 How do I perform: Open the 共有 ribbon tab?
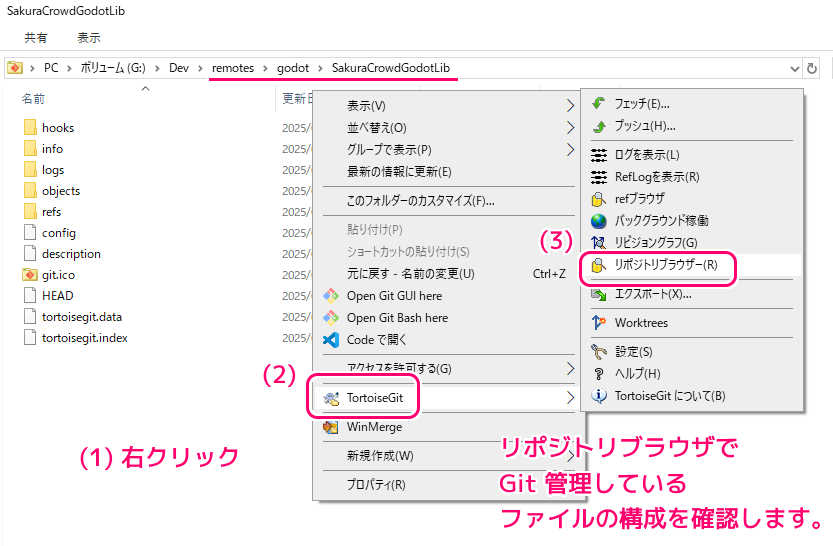pos(36,38)
